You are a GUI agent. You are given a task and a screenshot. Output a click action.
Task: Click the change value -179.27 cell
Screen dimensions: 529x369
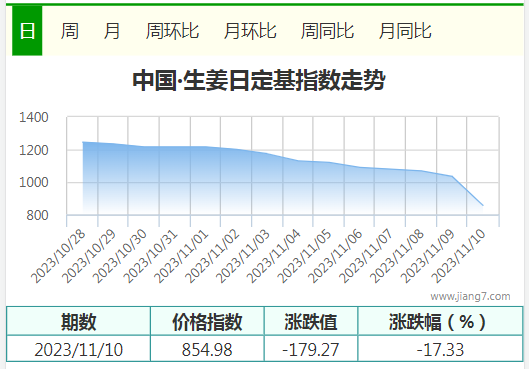311,349
